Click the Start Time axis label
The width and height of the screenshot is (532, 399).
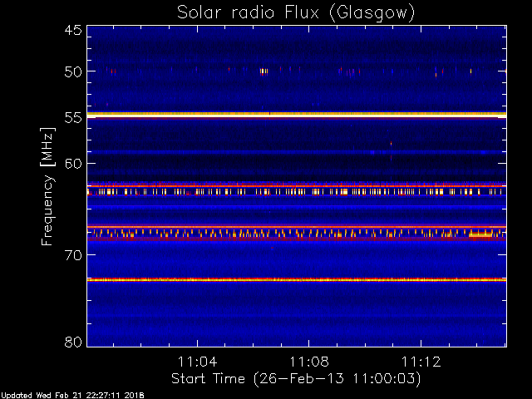pos(296,379)
